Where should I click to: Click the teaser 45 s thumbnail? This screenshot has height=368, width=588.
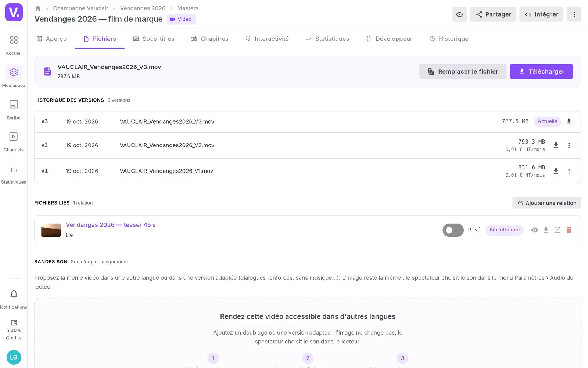click(x=51, y=230)
